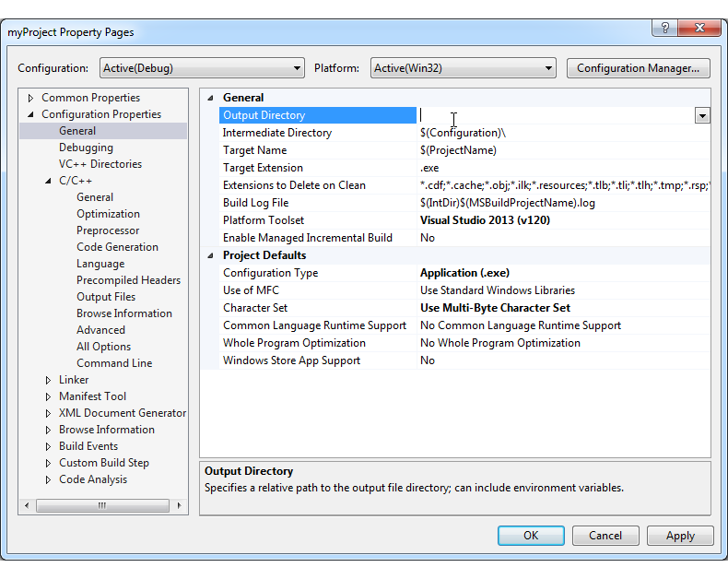Screen dimensions: 728x579
Task: Expand the Manifest Tool node arrow
Action: coord(48,396)
